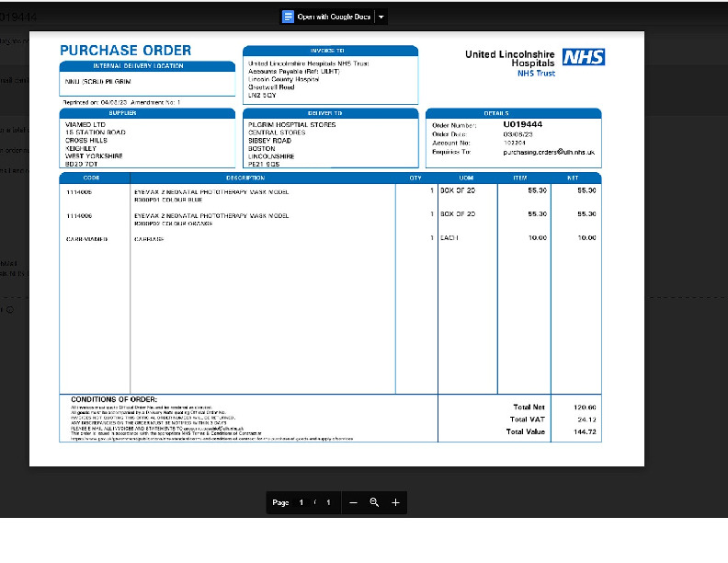This screenshot has width=728, height=563.
Task: Zoom in using the plus icon
Action: 395,502
